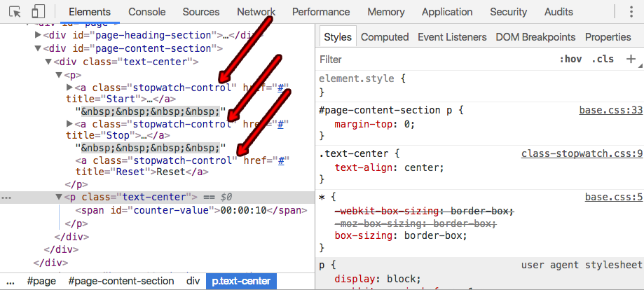
Task: Switch to the Elements tab
Action: pyautogui.click(x=90, y=12)
